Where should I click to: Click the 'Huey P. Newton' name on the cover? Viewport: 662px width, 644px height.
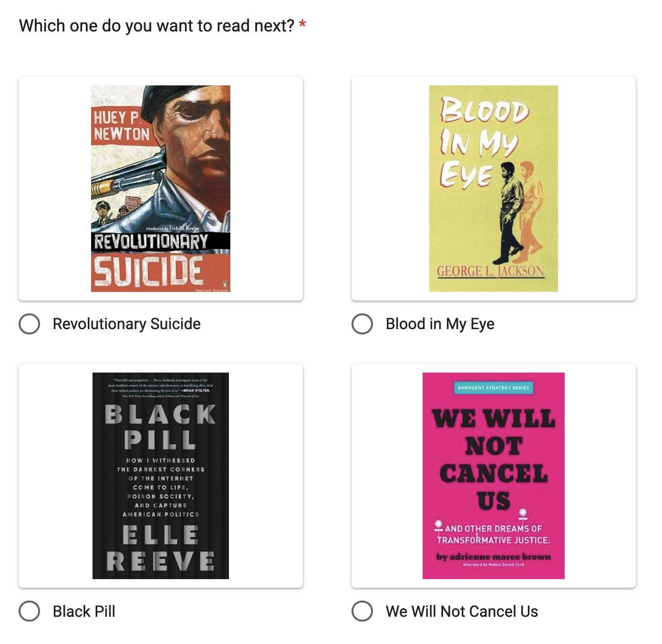click(121, 126)
